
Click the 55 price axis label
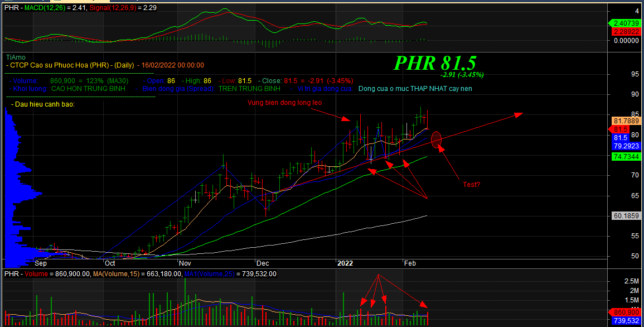pos(635,236)
